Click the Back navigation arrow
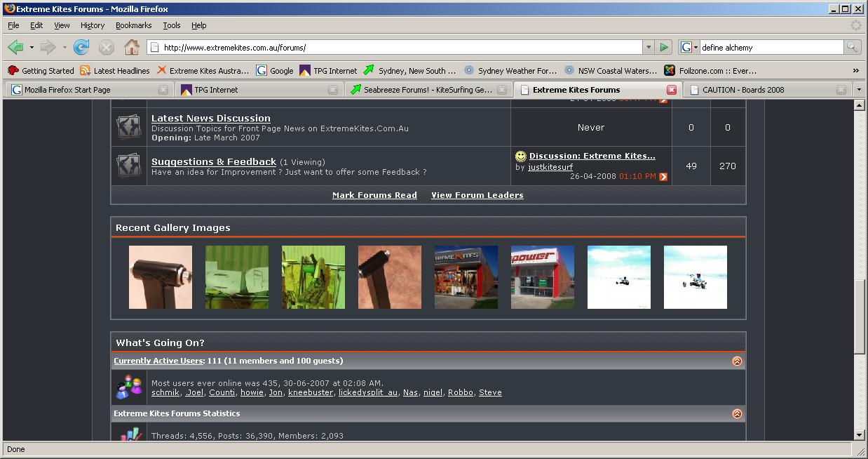 click(x=15, y=47)
